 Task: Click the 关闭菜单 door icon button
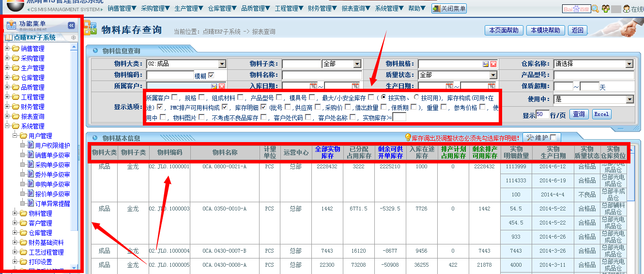tap(449, 9)
